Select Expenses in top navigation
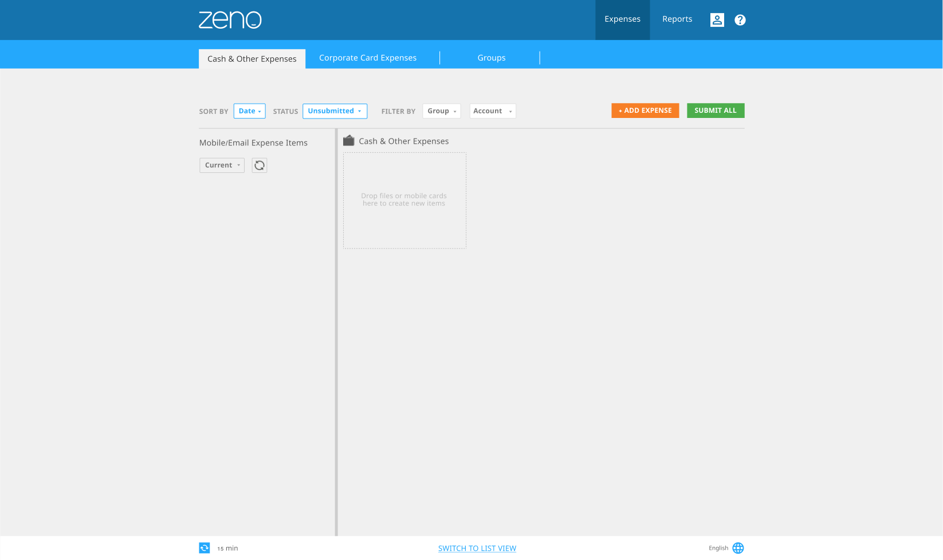This screenshot has width=943, height=560. click(622, 19)
